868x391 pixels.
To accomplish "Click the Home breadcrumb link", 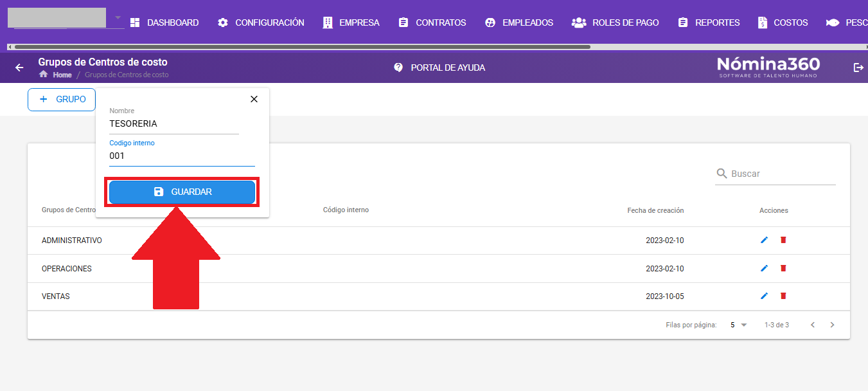I will click(x=62, y=75).
